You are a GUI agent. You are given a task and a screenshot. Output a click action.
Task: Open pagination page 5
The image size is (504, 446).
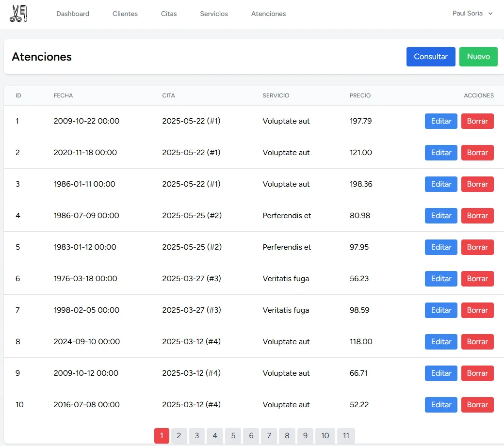tap(233, 436)
